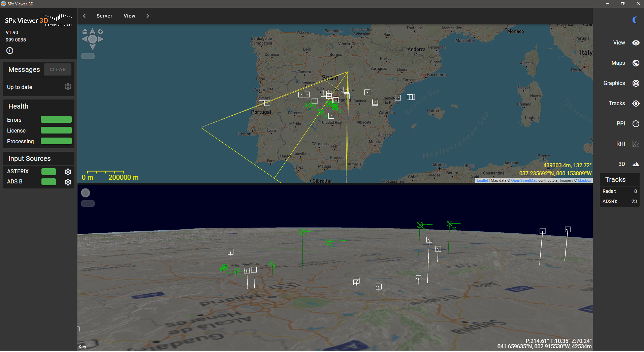Expand the Key legend in the 3D view
Viewport: 644px width, 352px height.
click(82, 346)
